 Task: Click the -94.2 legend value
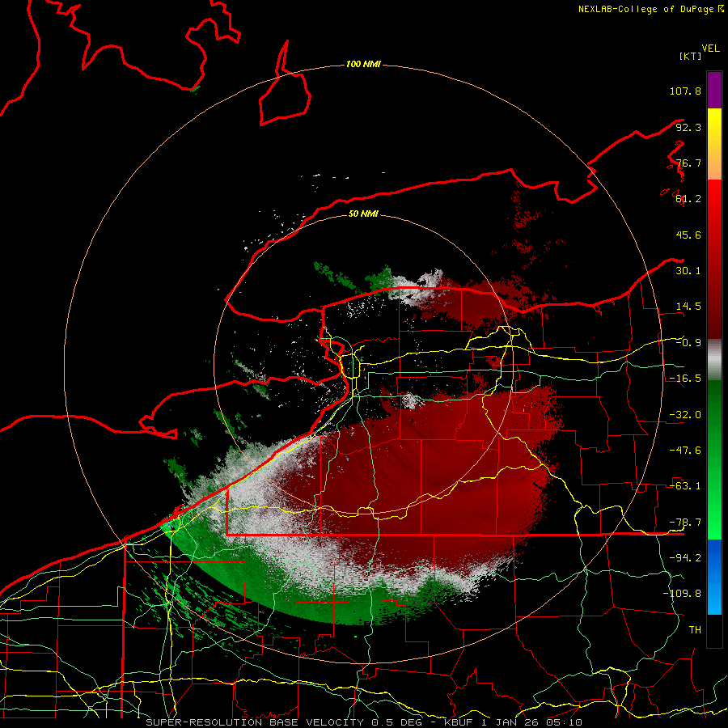point(685,558)
